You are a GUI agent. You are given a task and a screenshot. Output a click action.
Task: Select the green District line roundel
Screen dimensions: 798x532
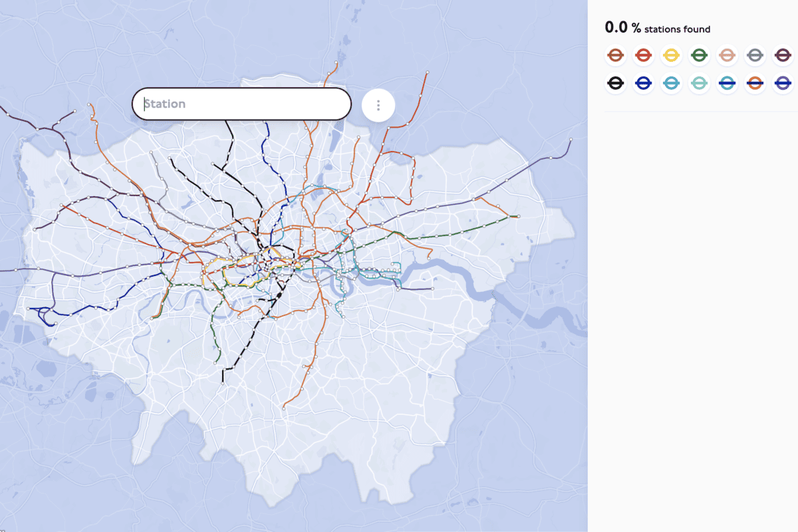[x=699, y=55]
